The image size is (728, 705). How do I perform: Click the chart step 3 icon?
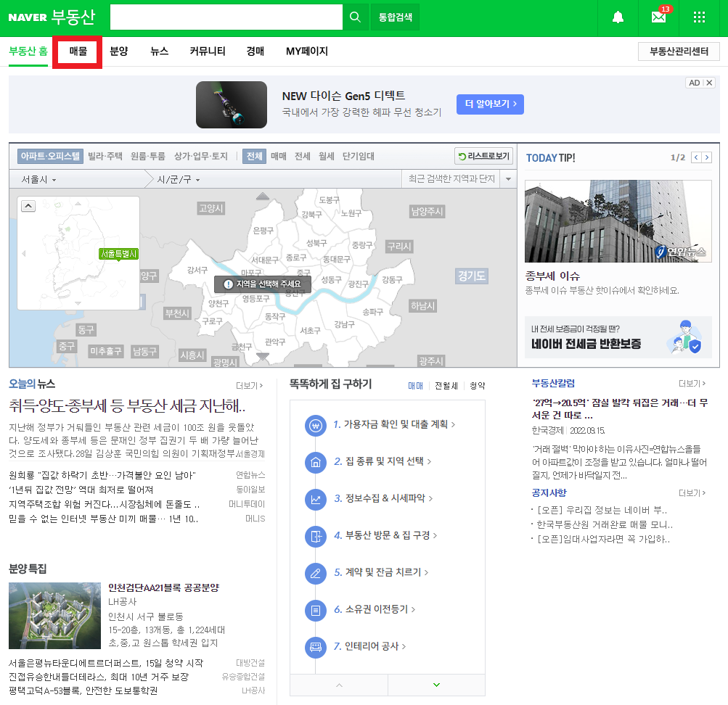(316, 500)
